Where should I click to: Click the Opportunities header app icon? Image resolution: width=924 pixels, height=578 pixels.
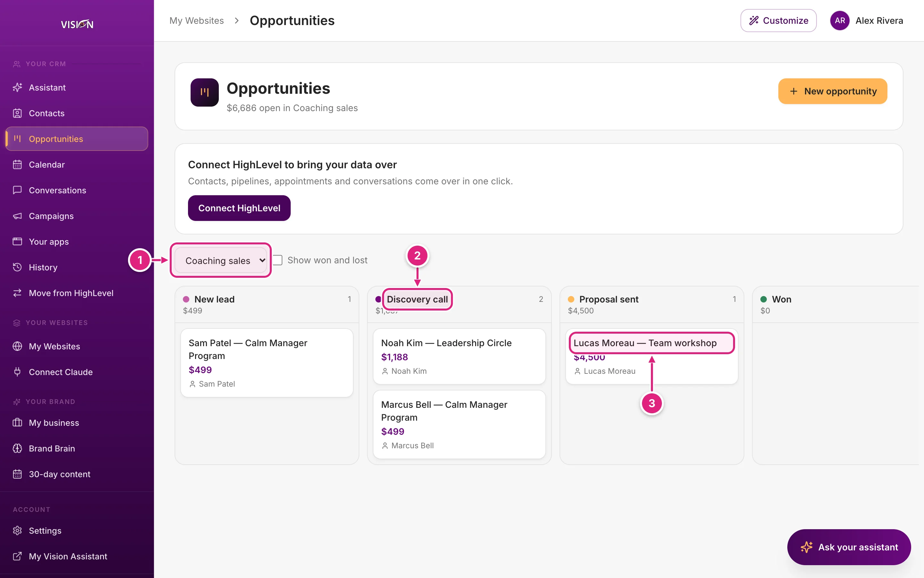pyautogui.click(x=205, y=92)
